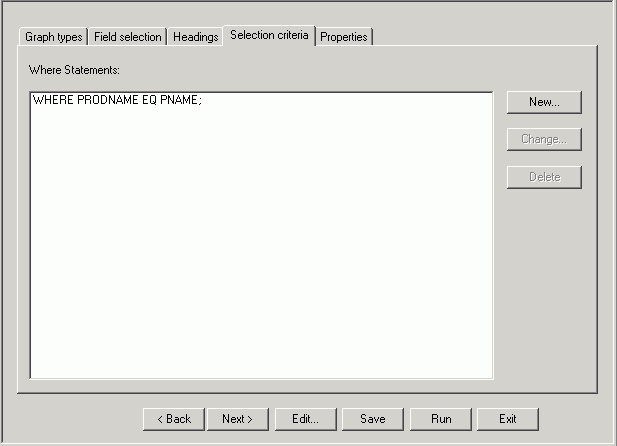The width and height of the screenshot is (617, 446).
Task: Go to previous step with Back
Action: click(x=174, y=419)
